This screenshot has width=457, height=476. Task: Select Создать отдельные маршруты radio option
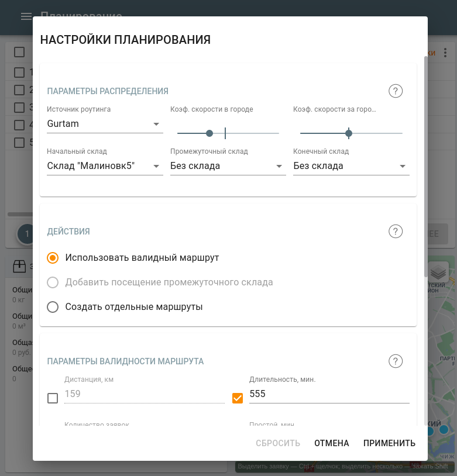[53, 307]
